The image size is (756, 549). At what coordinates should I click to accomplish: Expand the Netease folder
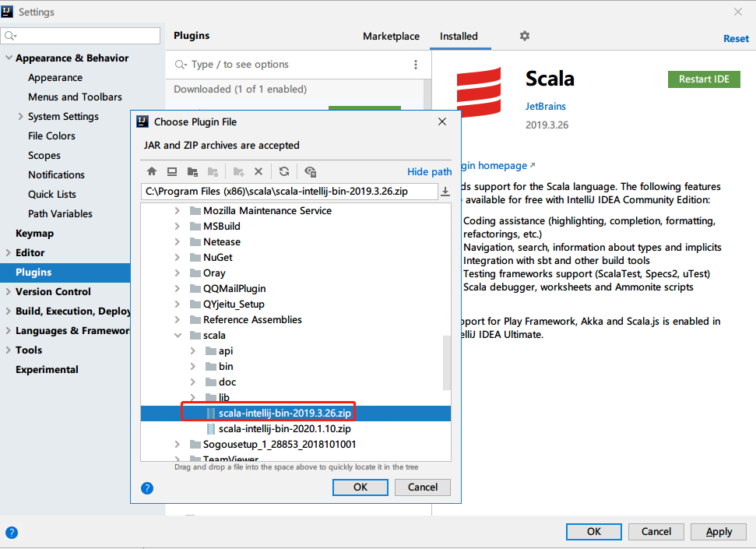click(178, 241)
